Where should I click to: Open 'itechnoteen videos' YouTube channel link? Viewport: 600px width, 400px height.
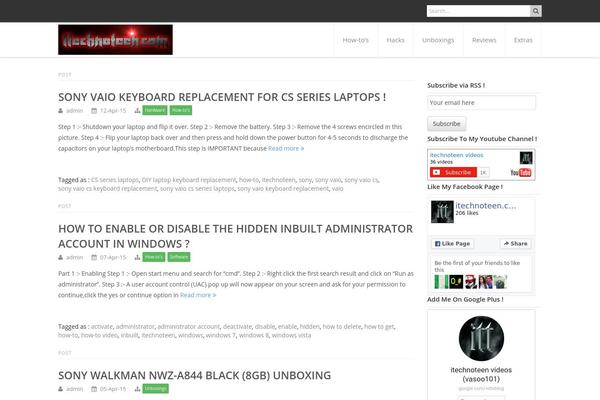[x=457, y=155]
